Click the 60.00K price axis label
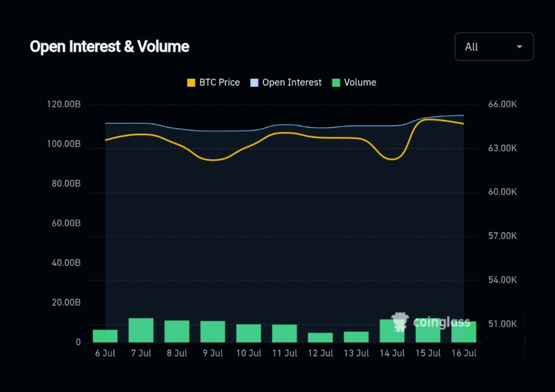Screen dimensions: 555x392 point(503,192)
